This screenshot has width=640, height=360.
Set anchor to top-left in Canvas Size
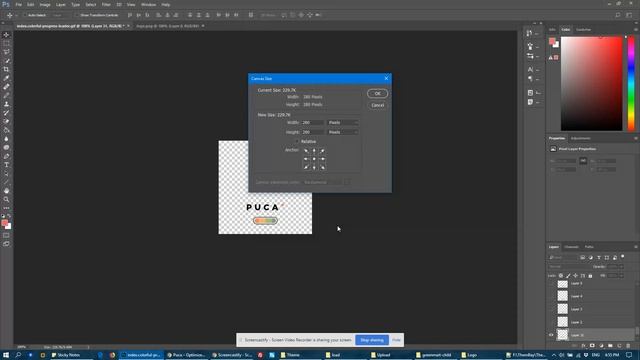coord(306,151)
